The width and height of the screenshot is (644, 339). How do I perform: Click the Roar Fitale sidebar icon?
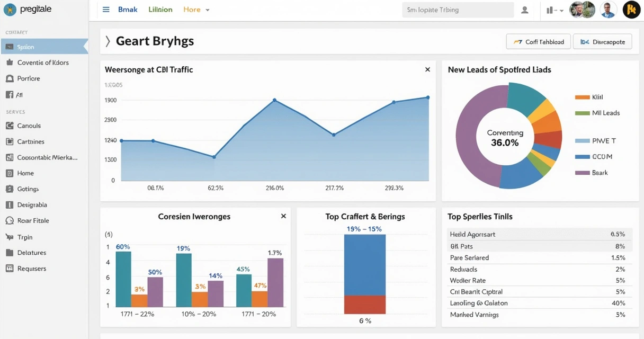(10, 221)
